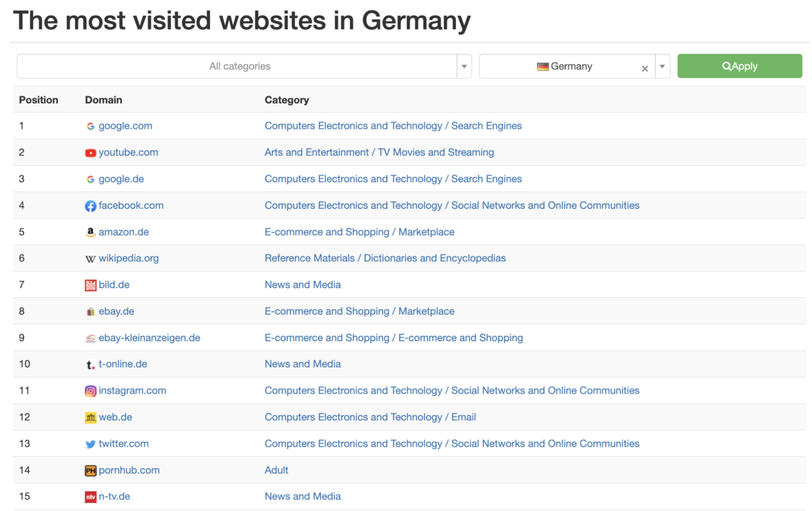Screen dimensions: 812x511
Task: Open ebay-kleinanzeigen.de's E-commerce and Shopping category
Action: point(394,338)
